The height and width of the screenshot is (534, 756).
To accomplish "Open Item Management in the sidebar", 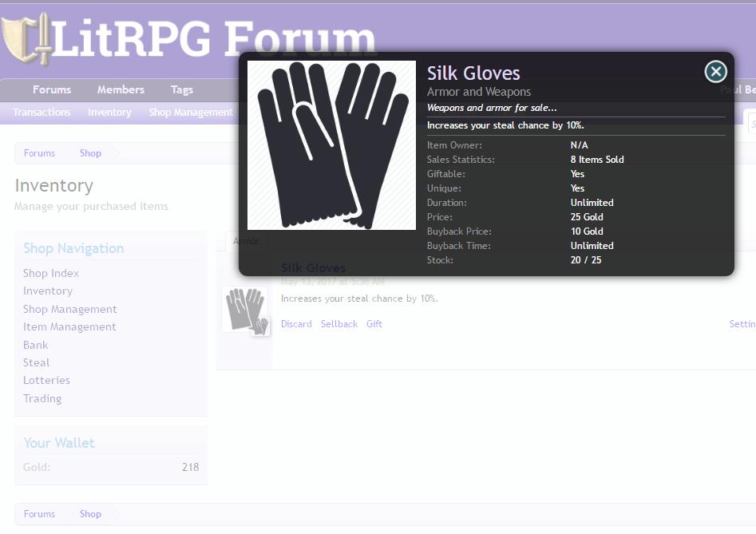I will click(69, 327).
